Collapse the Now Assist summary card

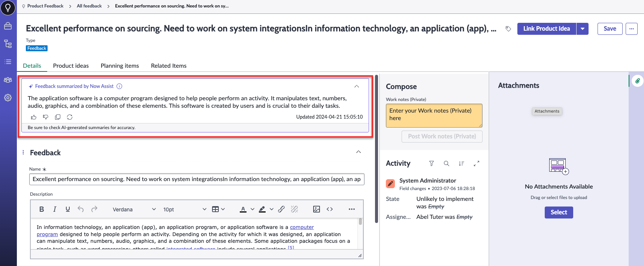click(357, 86)
